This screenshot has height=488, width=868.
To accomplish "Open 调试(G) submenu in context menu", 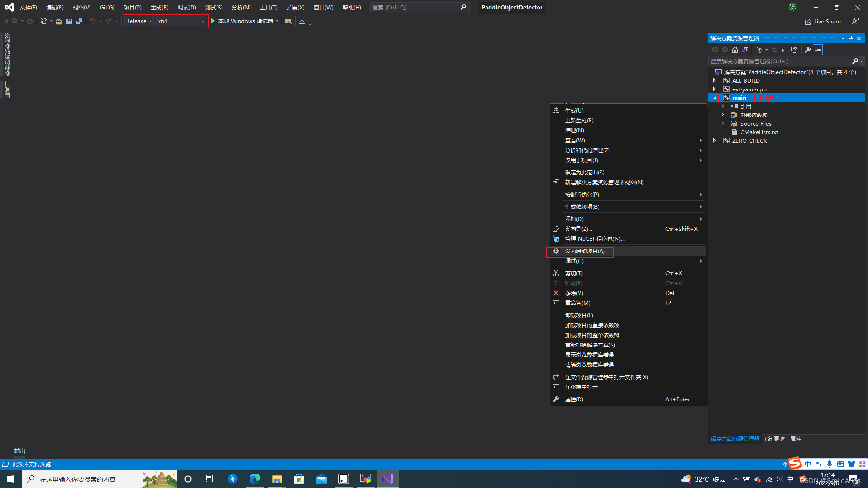I will tap(628, 261).
